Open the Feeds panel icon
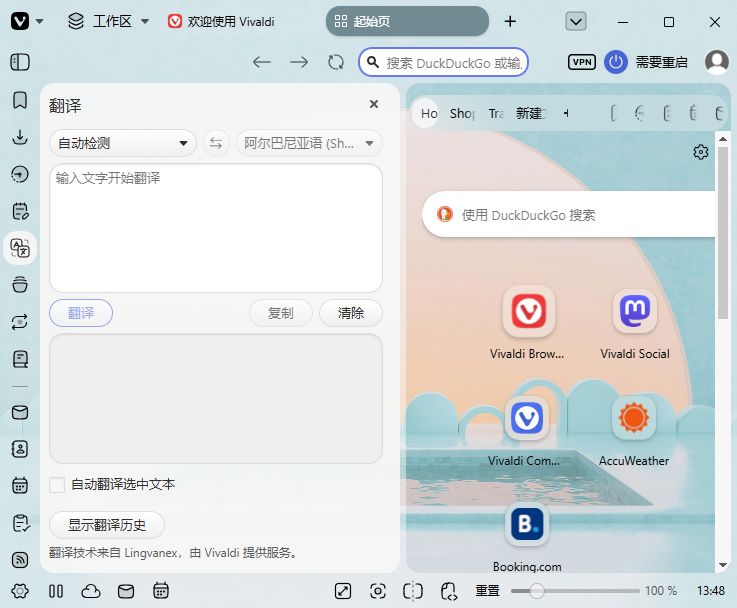Viewport: 737px width, 608px height. [20, 560]
